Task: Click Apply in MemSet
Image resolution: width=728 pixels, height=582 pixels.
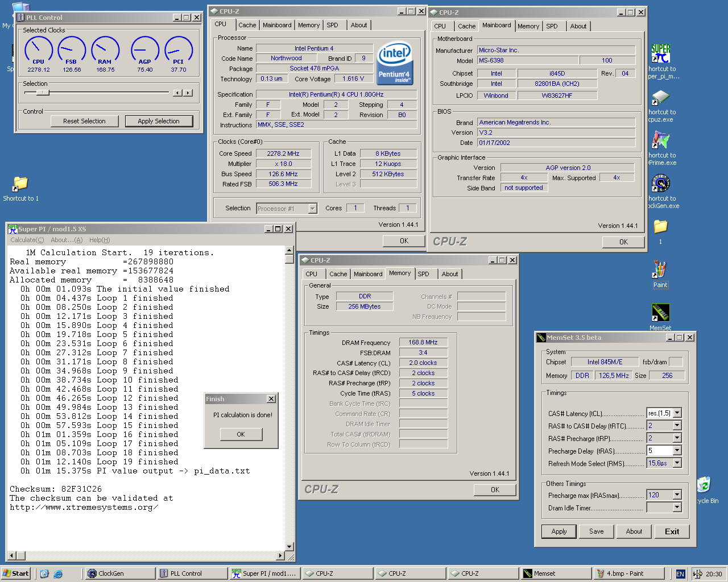Action: coord(559,531)
